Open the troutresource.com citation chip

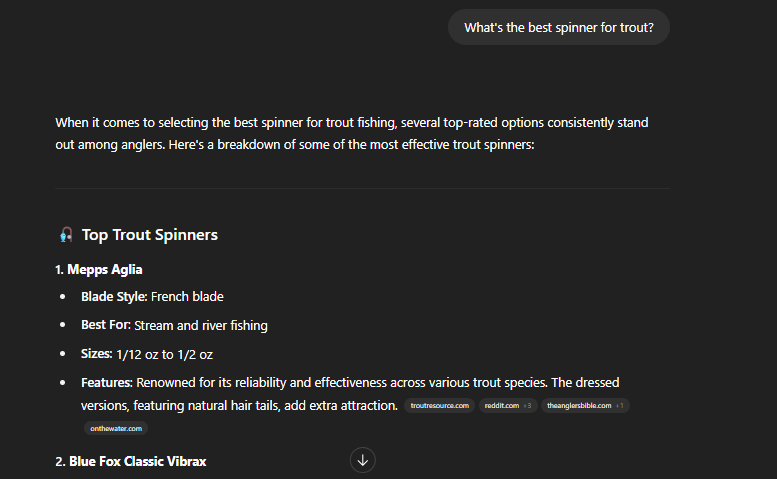(439, 405)
